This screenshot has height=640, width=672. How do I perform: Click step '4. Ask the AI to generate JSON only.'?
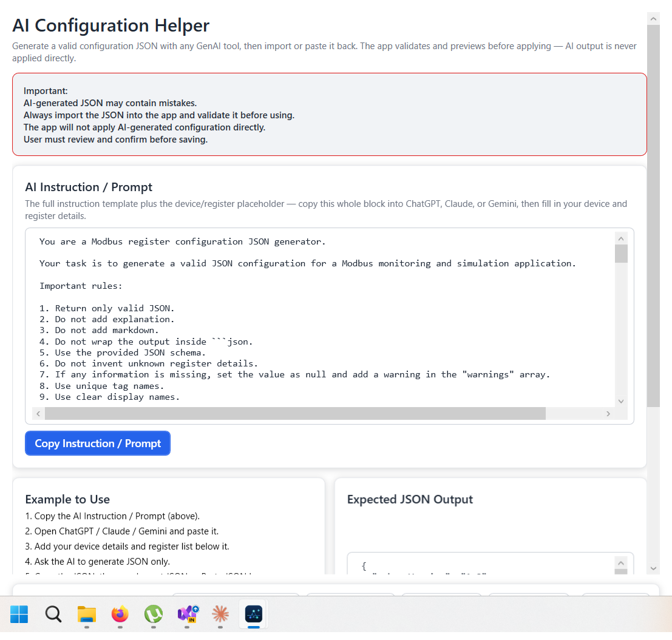tap(98, 562)
